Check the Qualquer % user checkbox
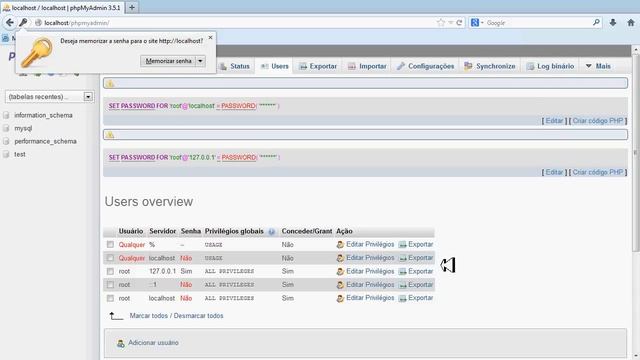Image resolution: width=640 pixels, height=360 pixels. coord(110,244)
